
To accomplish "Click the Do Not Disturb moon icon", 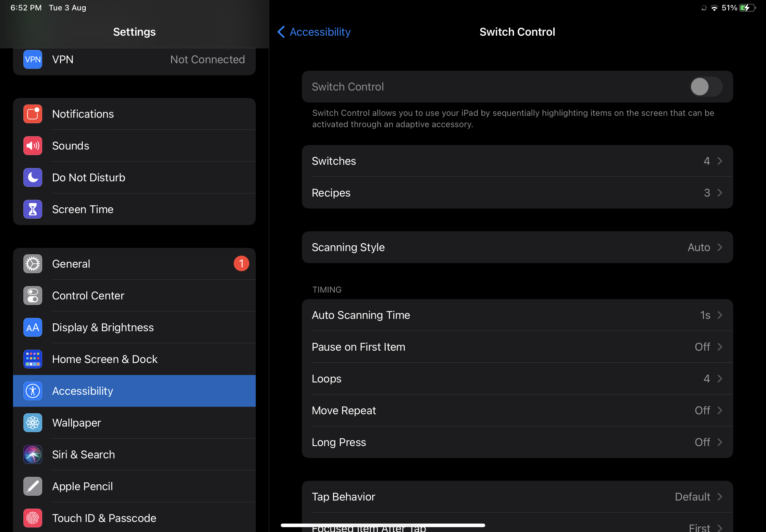I will click(x=33, y=177).
